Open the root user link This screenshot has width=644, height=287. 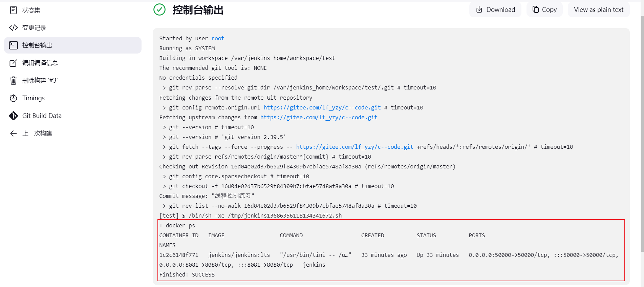(218, 39)
